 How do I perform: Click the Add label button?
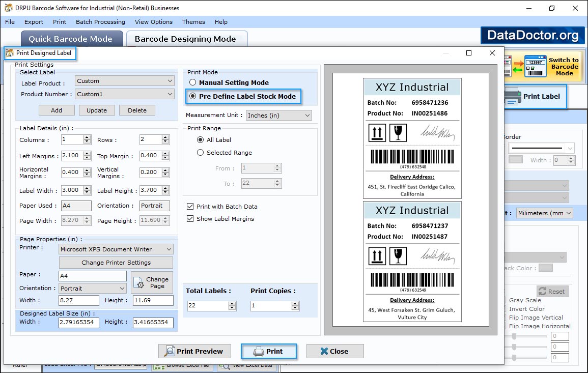[x=57, y=110]
